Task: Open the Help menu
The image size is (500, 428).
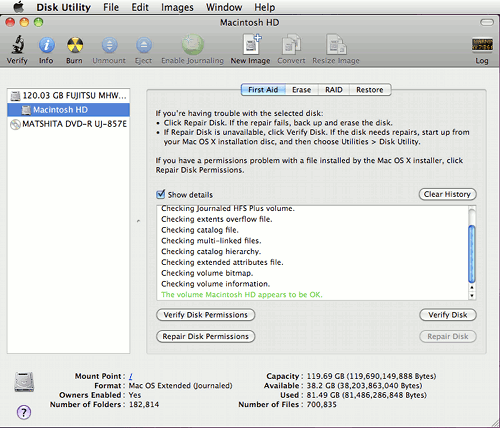Action: [265, 7]
